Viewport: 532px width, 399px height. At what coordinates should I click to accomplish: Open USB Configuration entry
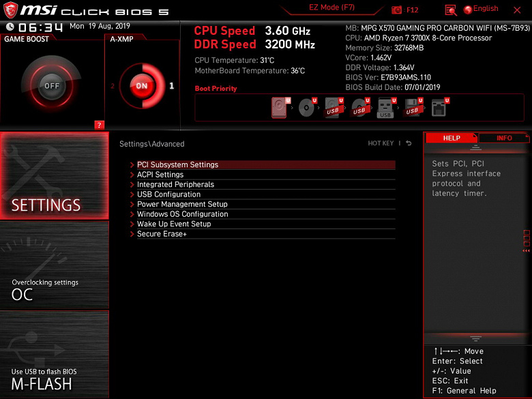[266, 194]
